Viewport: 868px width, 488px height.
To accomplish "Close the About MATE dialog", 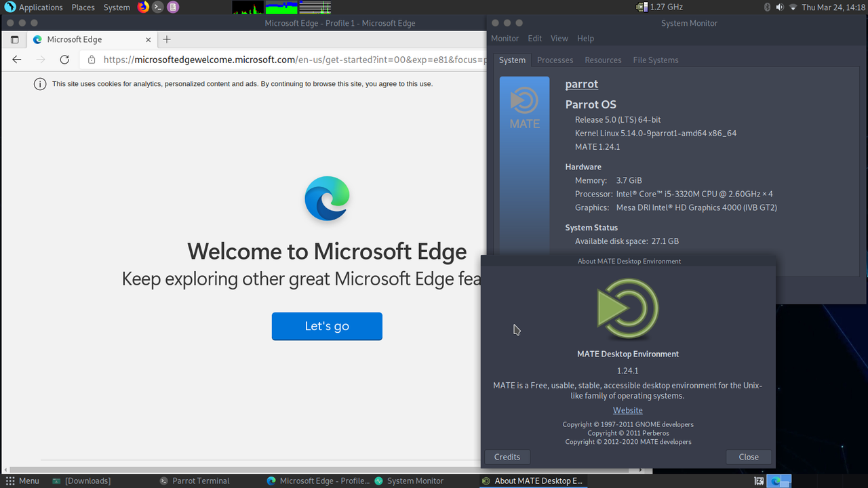I will click(749, 457).
